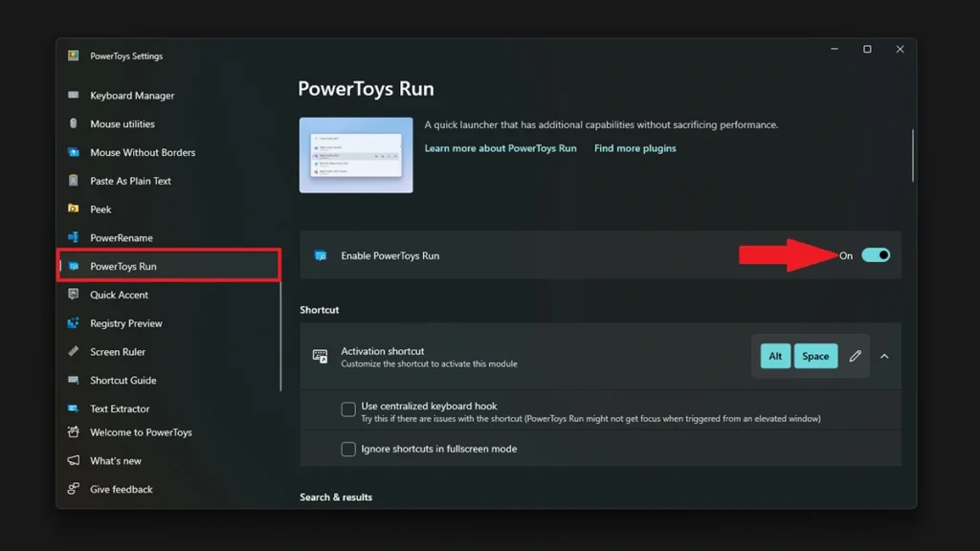Viewport: 980px width, 551px height.
Task: Click the Quick Accent sidebar icon
Action: (73, 295)
